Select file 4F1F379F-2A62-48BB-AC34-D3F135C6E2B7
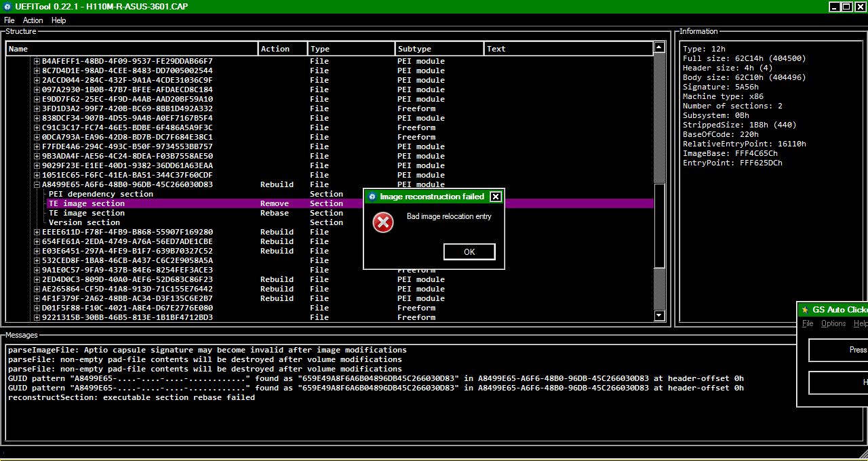Image resolution: width=868 pixels, height=461 pixels. pyautogui.click(x=127, y=298)
